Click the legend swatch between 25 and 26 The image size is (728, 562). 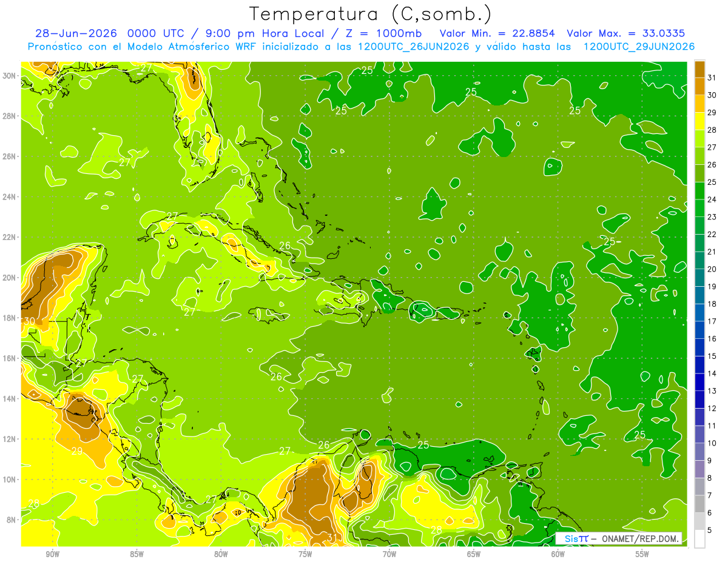pos(699,173)
